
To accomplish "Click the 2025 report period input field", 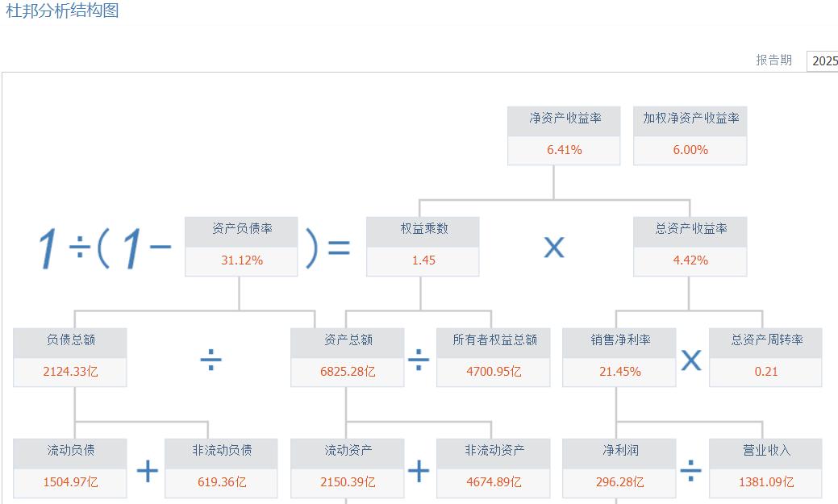I will coord(824,60).
